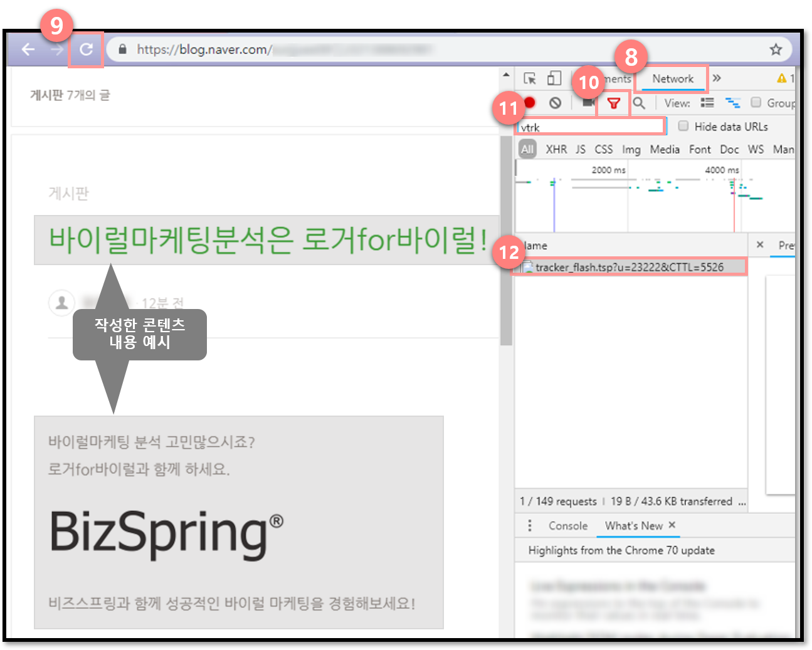The image size is (812, 650).
Task: Check Hide data URLs
Action: tap(683, 126)
